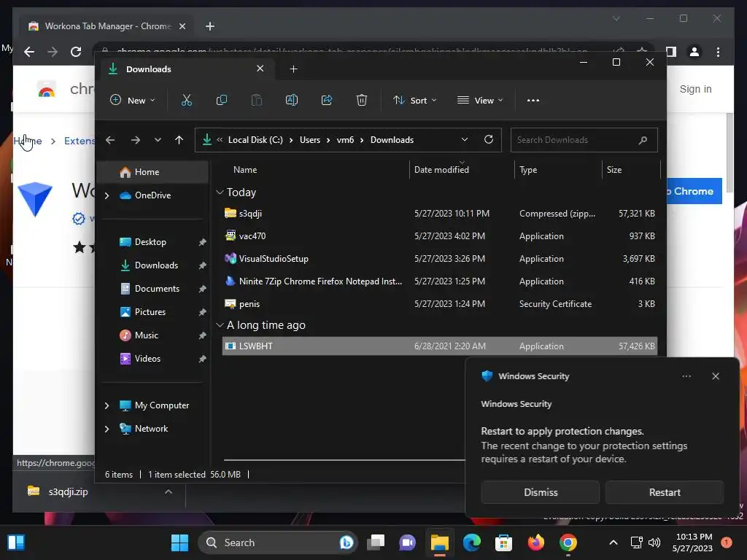Screen dimensions: 747x560
Task: Expand the Network tree node
Action: point(107,429)
